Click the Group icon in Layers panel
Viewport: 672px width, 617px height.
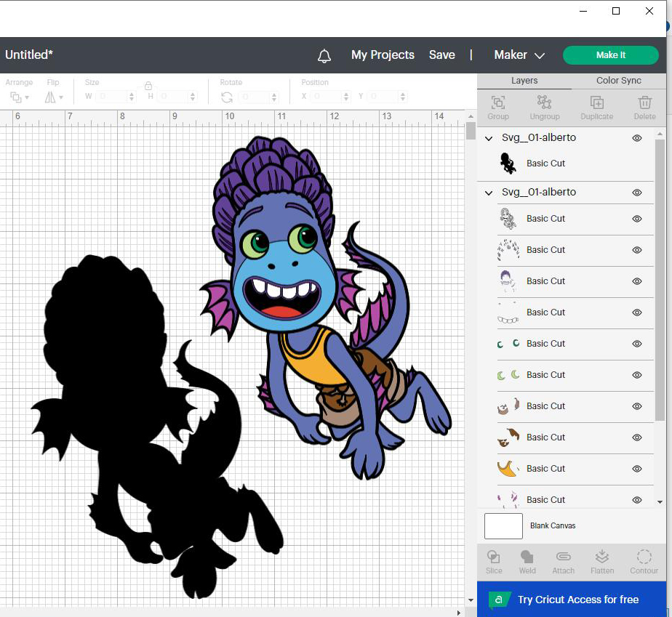coord(497,102)
